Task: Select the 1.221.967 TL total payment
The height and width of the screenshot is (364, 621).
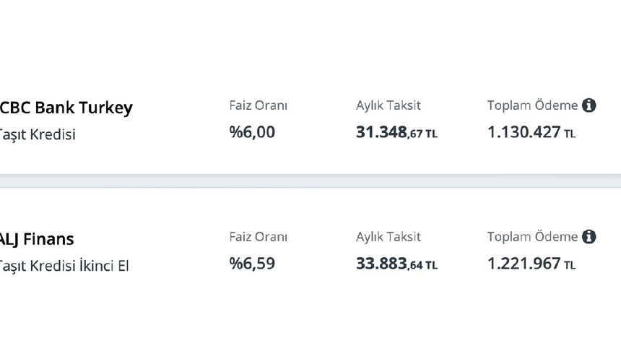Action: [x=531, y=264]
